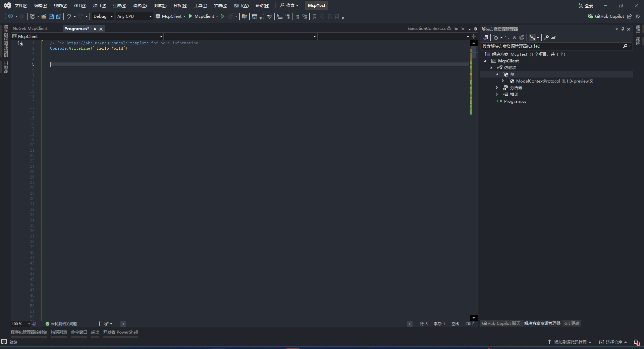Open Properties with the wrench icon
644x349 pixels.
[x=546, y=38]
